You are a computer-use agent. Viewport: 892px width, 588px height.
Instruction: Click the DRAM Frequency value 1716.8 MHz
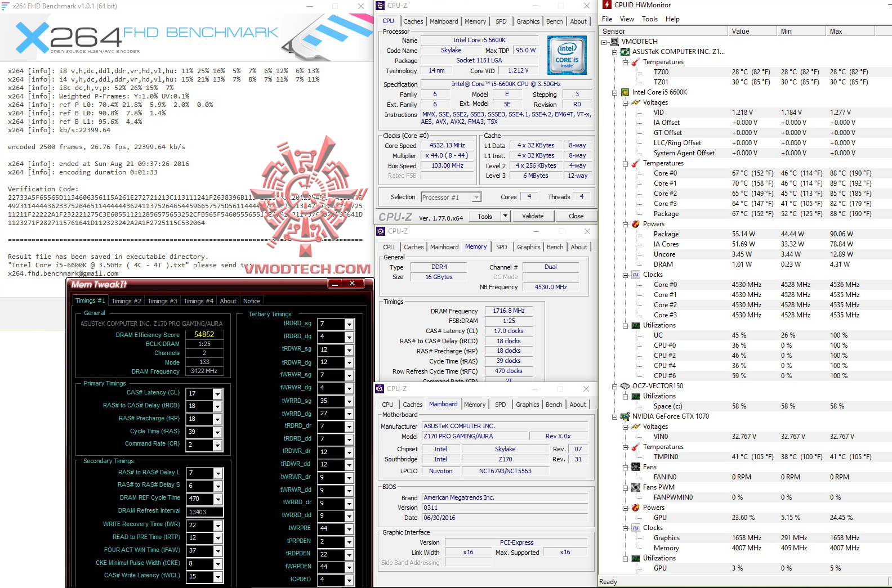pos(509,311)
